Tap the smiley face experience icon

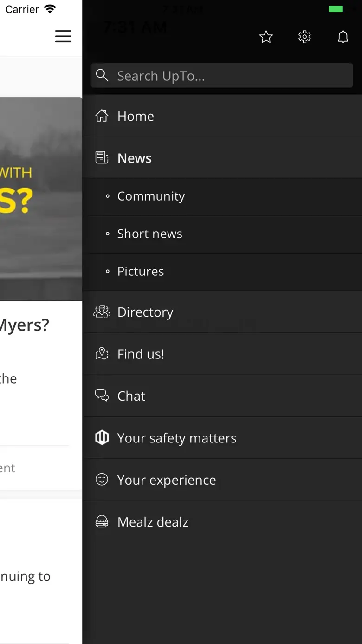(102, 479)
